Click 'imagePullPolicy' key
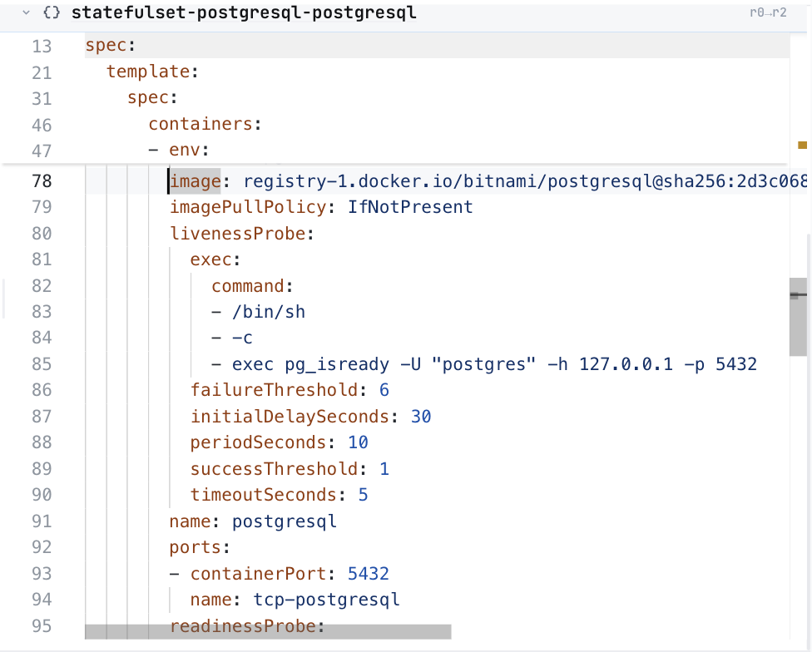The width and height of the screenshot is (812, 652). (248, 207)
